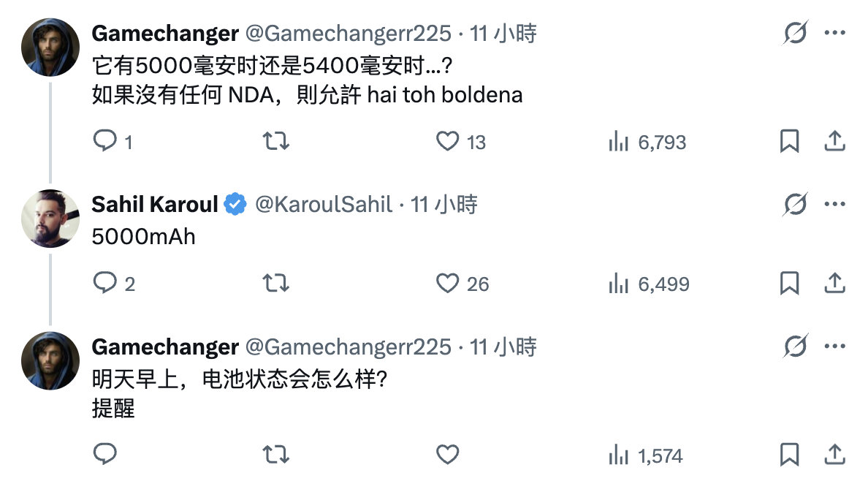The width and height of the screenshot is (868, 481).
Task: Retweet the last Gamechanger tweet
Action: (x=275, y=455)
